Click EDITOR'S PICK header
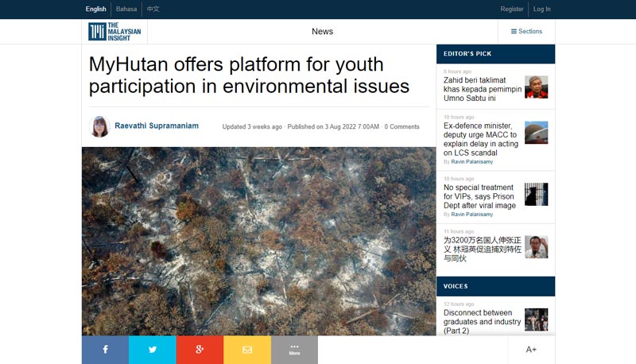 [x=495, y=54]
